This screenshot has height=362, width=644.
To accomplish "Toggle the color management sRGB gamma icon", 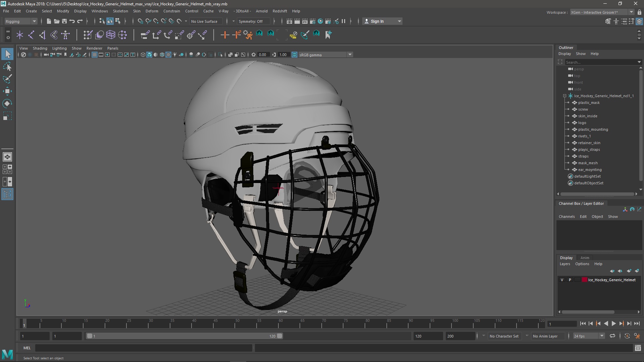I will [294, 55].
